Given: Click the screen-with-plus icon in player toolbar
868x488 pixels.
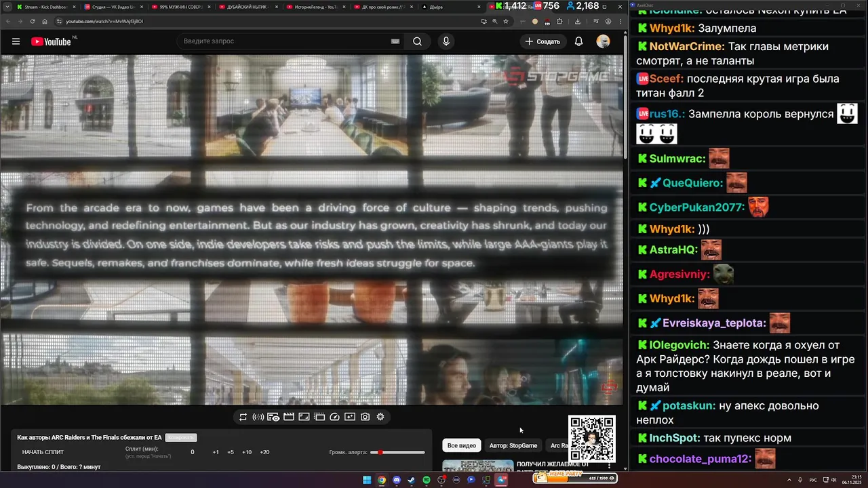Looking at the screenshot, I should click(349, 417).
